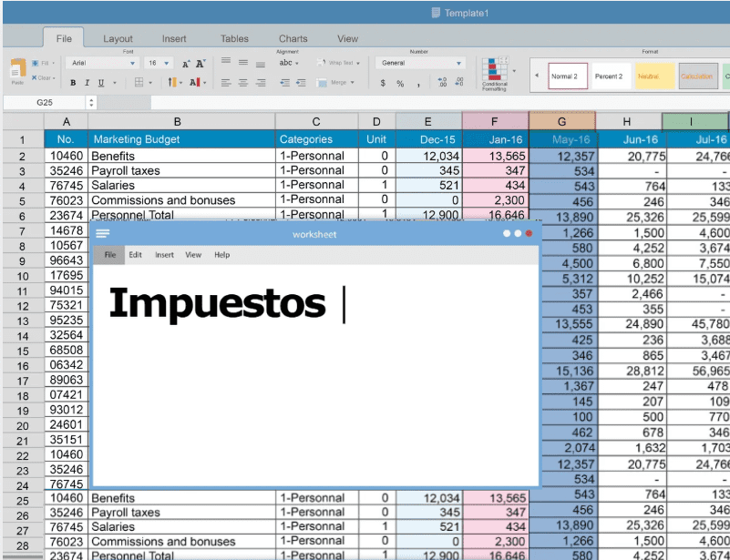Image resolution: width=730 pixels, height=560 pixels.
Task: Click the increase decimal places icon
Action: [442, 82]
